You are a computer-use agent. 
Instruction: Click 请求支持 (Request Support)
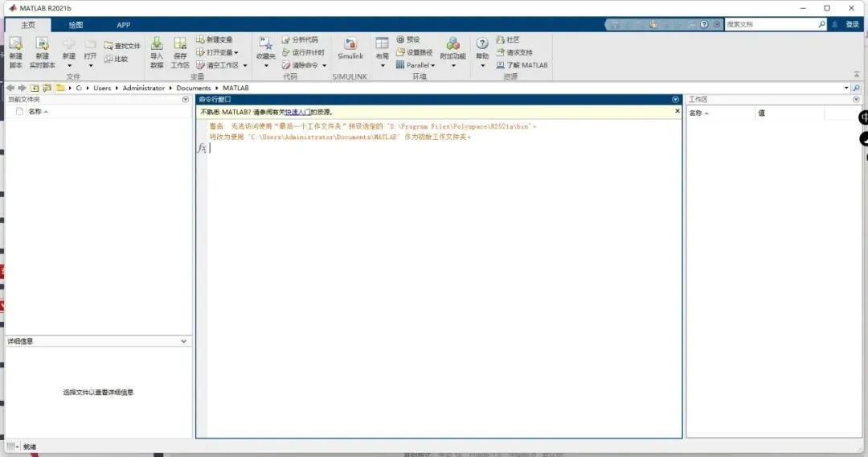coord(514,52)
